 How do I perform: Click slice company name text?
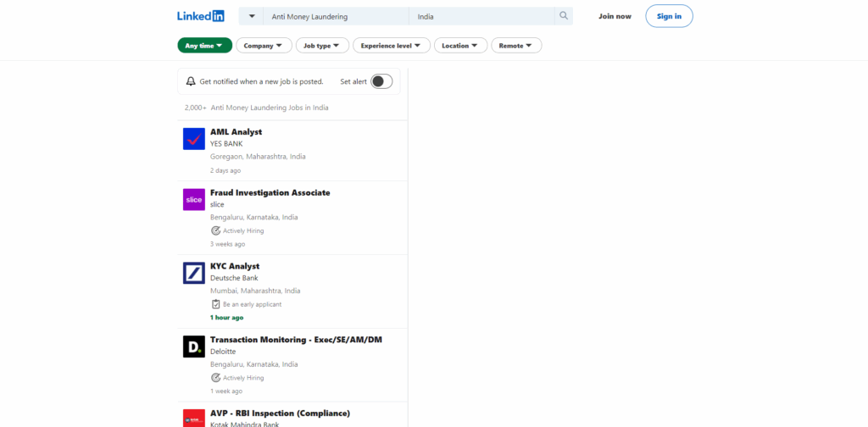[217, 205]
